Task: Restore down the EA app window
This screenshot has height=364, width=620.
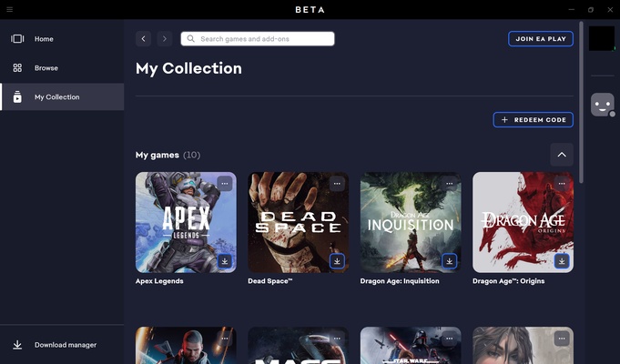Action: click(x=590, y=9)
